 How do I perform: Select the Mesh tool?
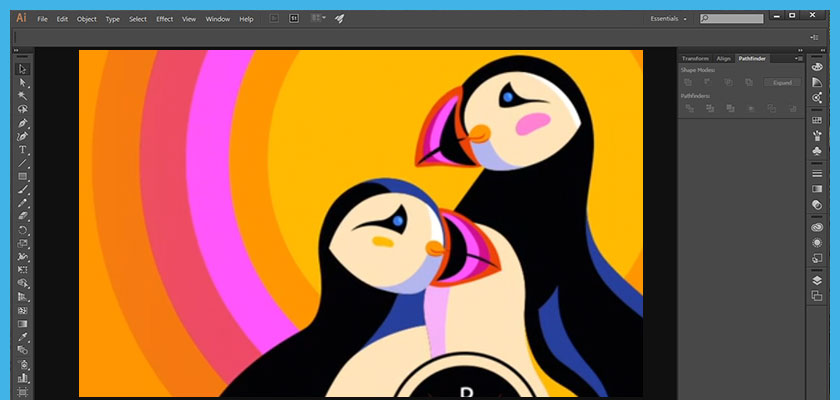coord(22,311)
